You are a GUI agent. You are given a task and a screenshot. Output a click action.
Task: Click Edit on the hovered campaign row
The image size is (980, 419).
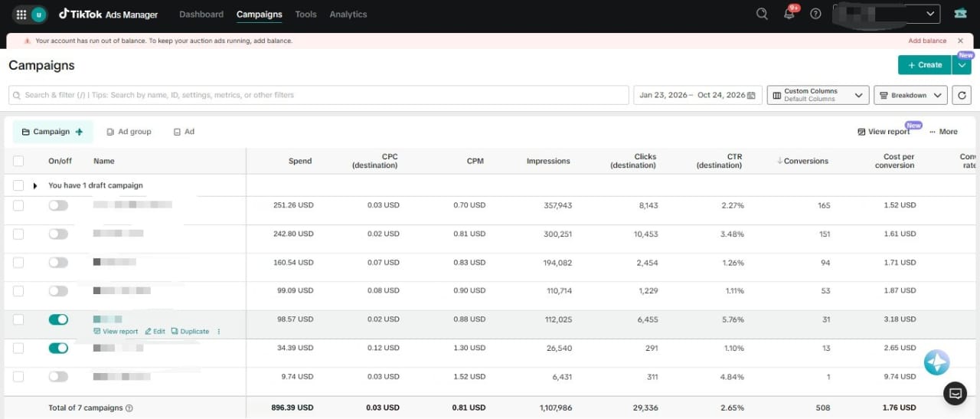[x=155, y=332]
